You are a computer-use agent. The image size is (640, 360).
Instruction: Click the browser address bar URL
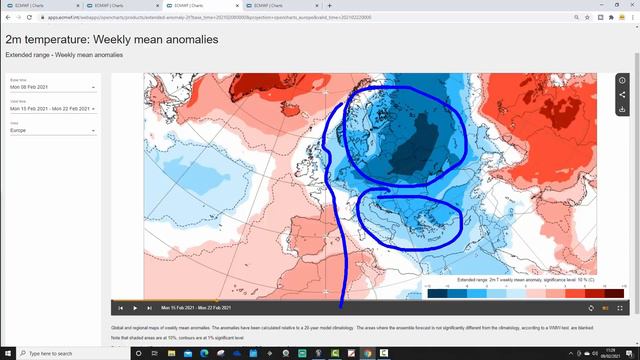[x=209, y=18]
